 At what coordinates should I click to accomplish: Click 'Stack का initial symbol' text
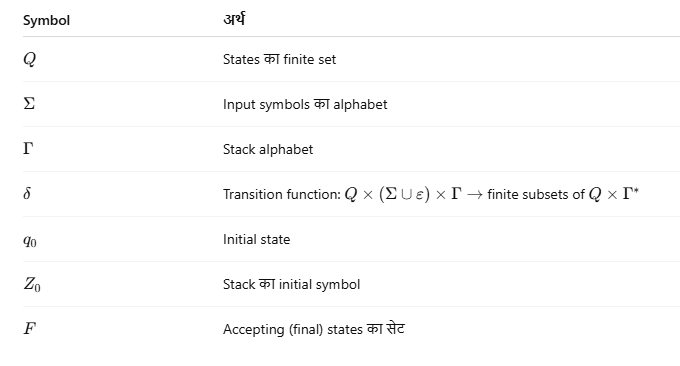tap(291, 284)
